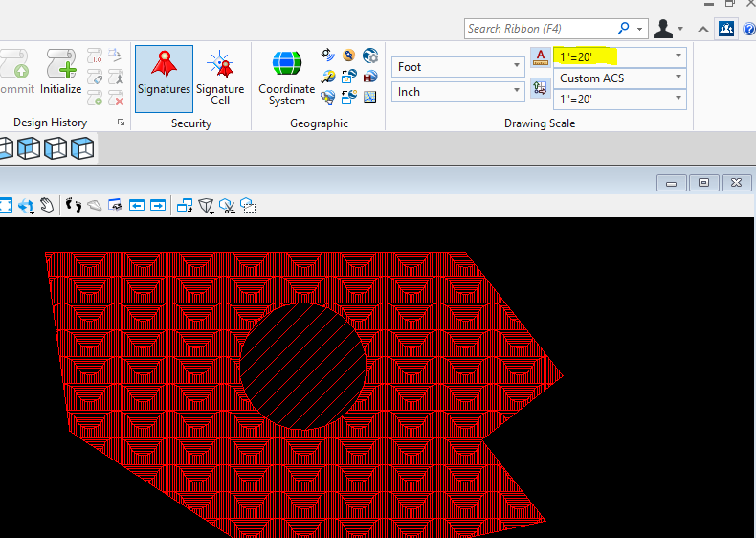The height and width of the screenshot is (538, 756).
Task: Click the View Next right arrow
Action: [158, 206]
